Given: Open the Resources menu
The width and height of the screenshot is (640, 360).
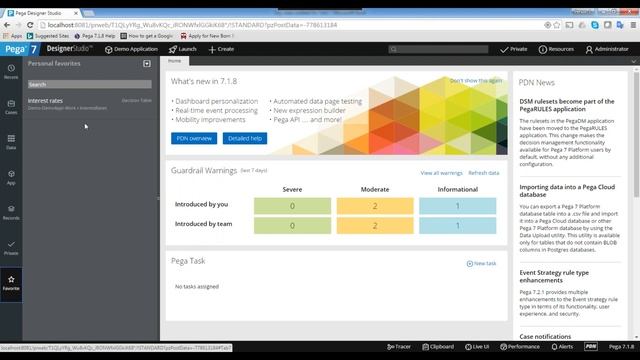Looking at the screenshot, I should pos(556,49).
